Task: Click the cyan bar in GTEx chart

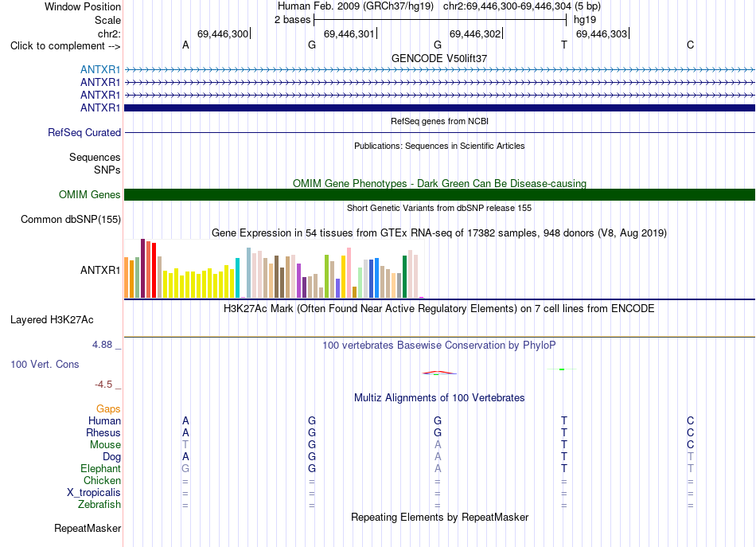Action: click(237, 278)
